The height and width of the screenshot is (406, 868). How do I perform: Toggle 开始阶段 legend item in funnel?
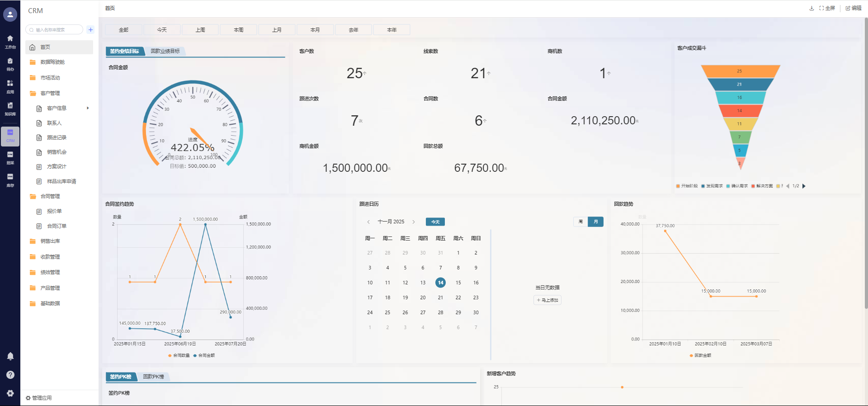click(x=687, y=186)
